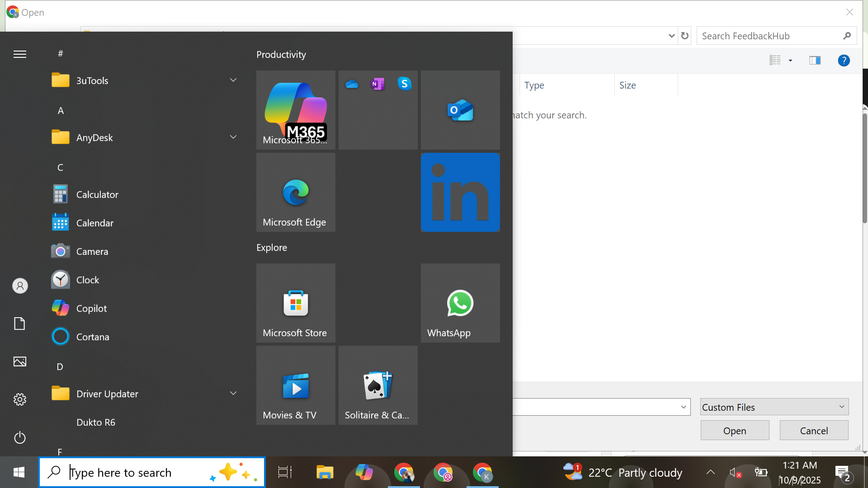Click the Cancel button
The height and width of the screenshot is (488, 868).
coord(814,431)
